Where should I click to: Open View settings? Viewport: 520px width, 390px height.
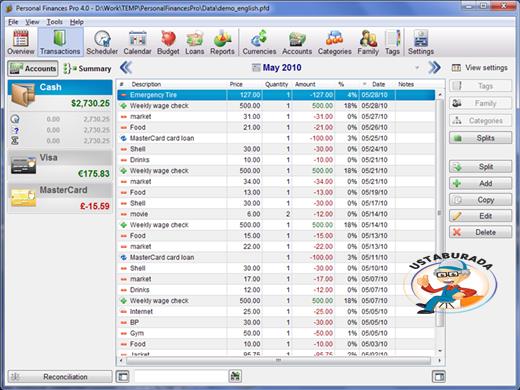pos(480,68)
